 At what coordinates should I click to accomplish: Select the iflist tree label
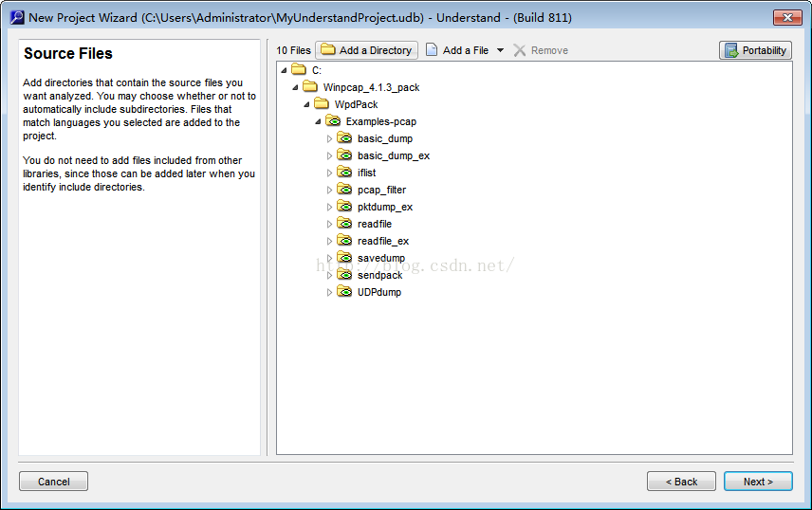pyautogui.click(x=367, y=173)
